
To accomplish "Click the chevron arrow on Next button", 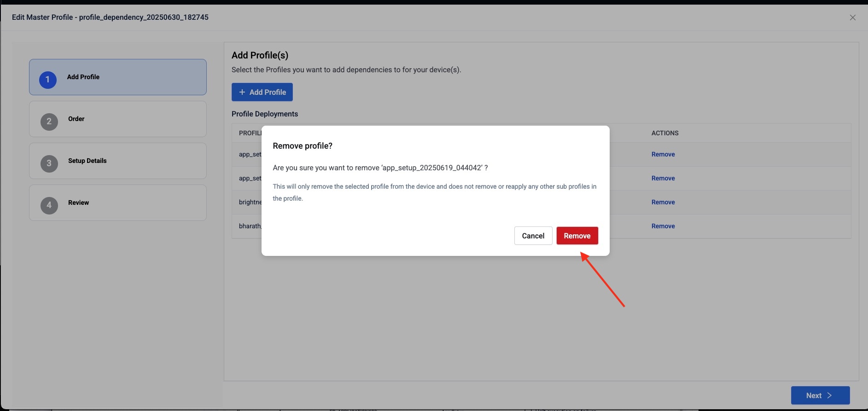I will [x=829, y=395].
